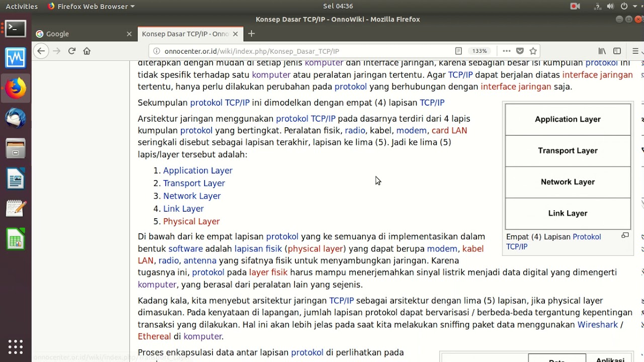Open the lapisan fisik link

(258, 249)
